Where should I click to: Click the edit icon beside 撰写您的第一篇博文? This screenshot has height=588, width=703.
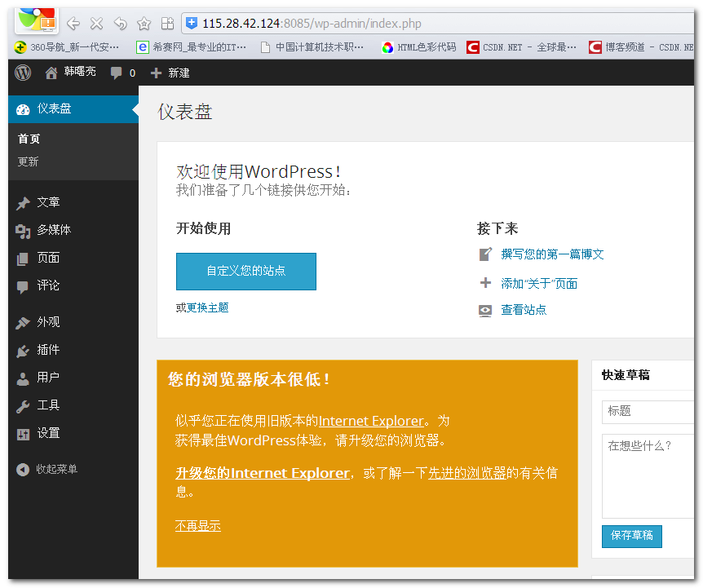pos(485,254)
